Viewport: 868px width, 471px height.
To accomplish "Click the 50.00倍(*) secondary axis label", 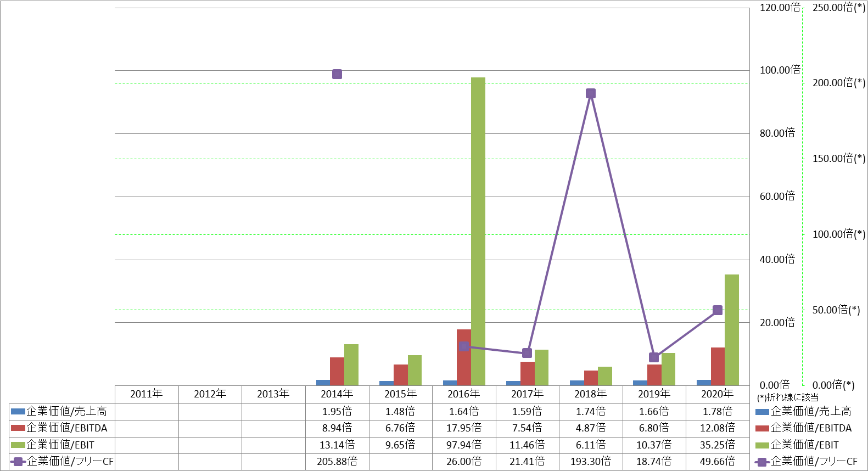I will (x=836, y=310).
